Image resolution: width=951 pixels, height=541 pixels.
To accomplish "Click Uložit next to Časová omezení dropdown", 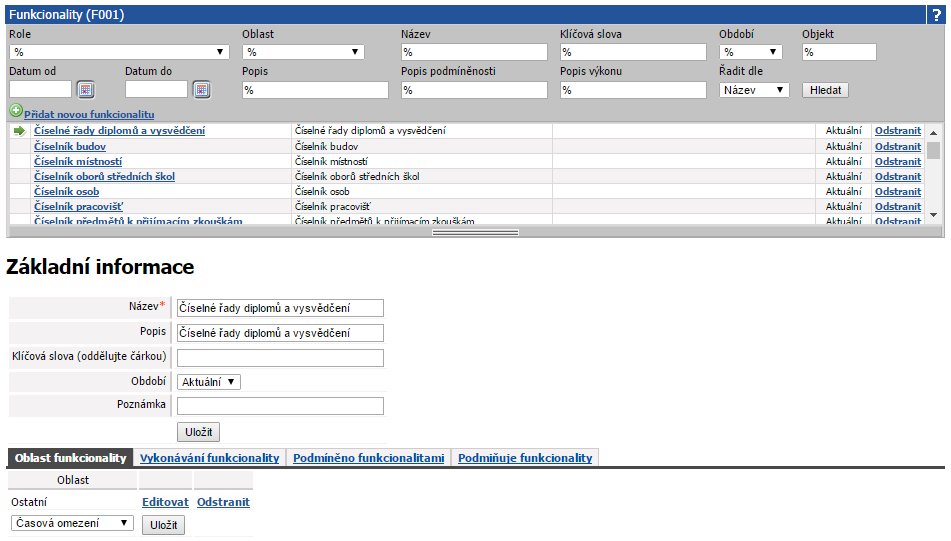I will click(163, 525).
